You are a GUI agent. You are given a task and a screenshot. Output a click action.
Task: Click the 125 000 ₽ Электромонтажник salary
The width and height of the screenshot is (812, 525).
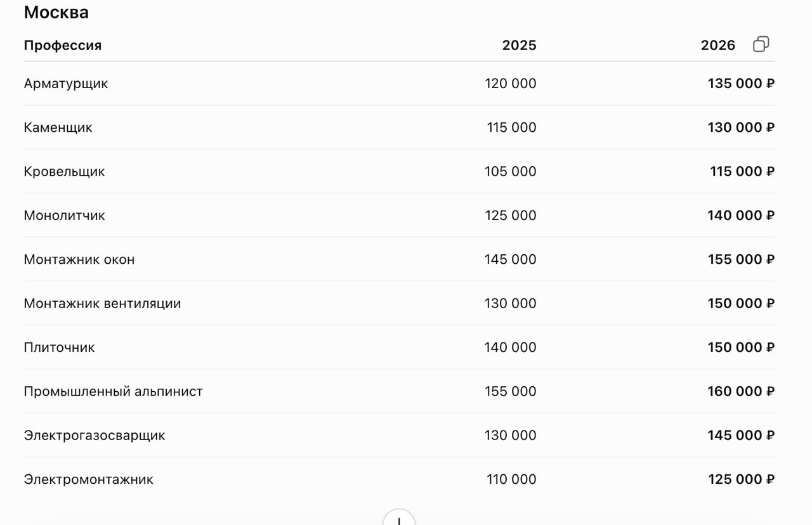click(x=742, y=479)
